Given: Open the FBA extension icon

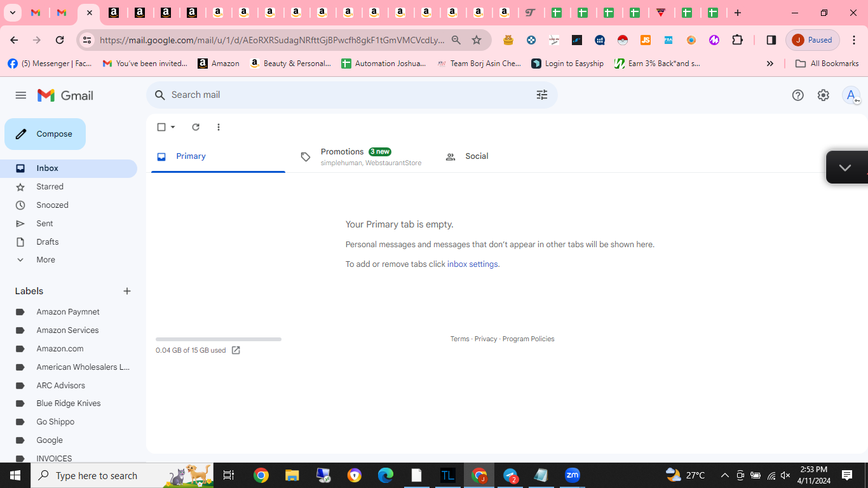Looking at the screenshot, I should pos(668,40).
